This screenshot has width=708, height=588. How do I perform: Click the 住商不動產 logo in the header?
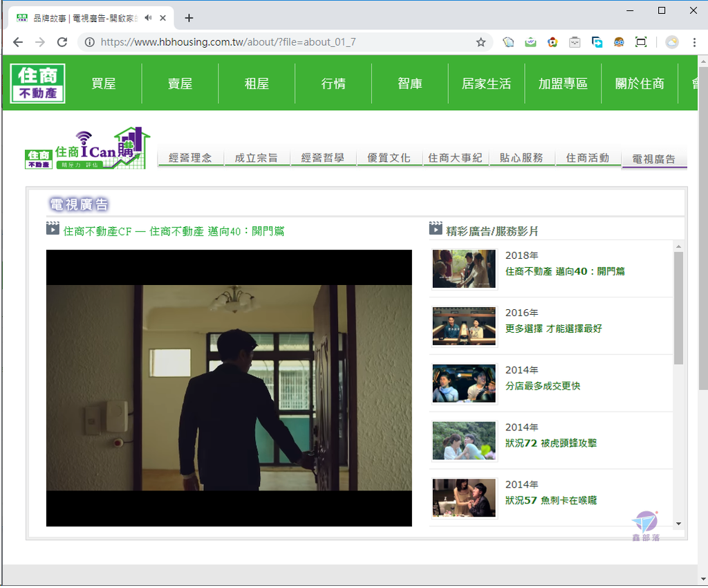[38, 84]
